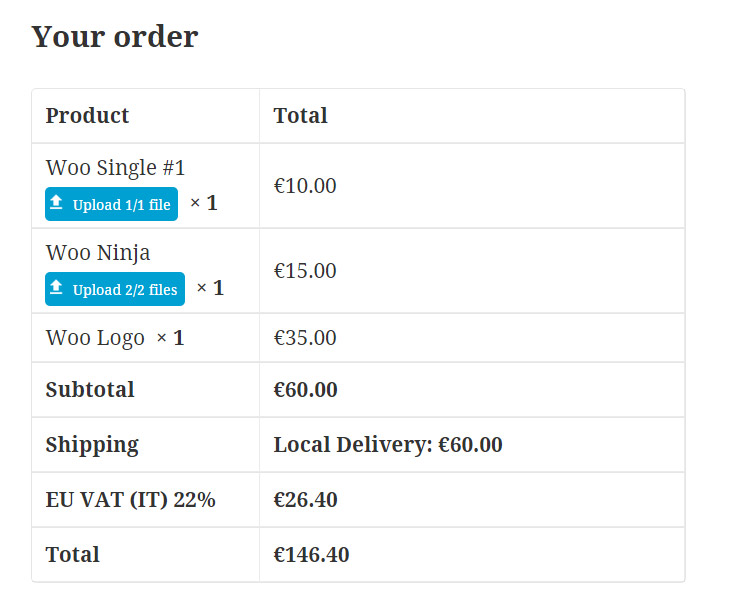The image size is (730, 604).
Task: Click the "Shipping" row label
Action: coord(92,445)
